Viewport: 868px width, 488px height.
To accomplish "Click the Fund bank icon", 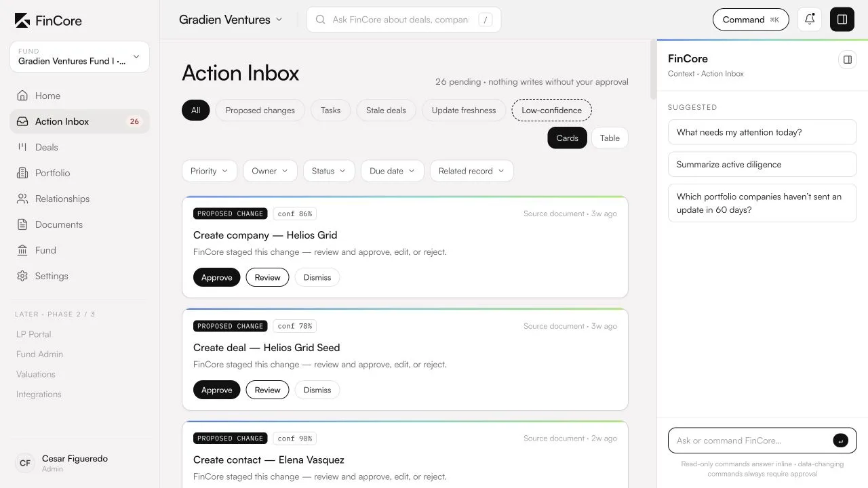I will coord(22,250).
